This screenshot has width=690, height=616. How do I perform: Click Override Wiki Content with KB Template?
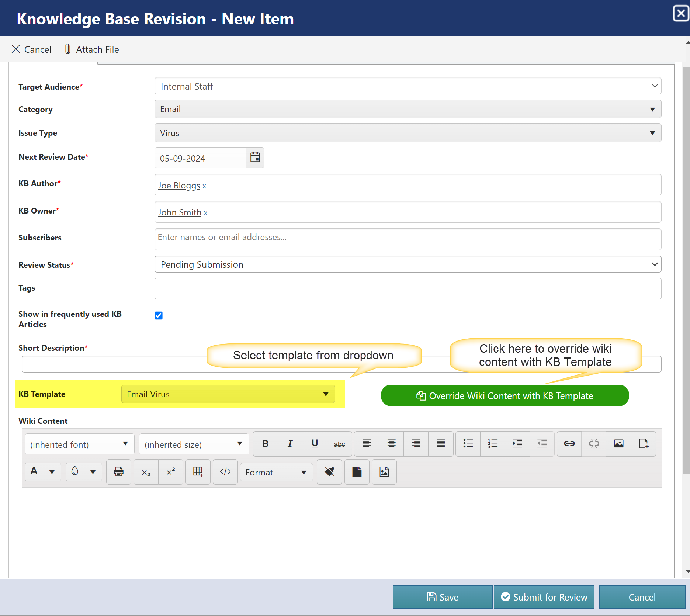(505, 396)
